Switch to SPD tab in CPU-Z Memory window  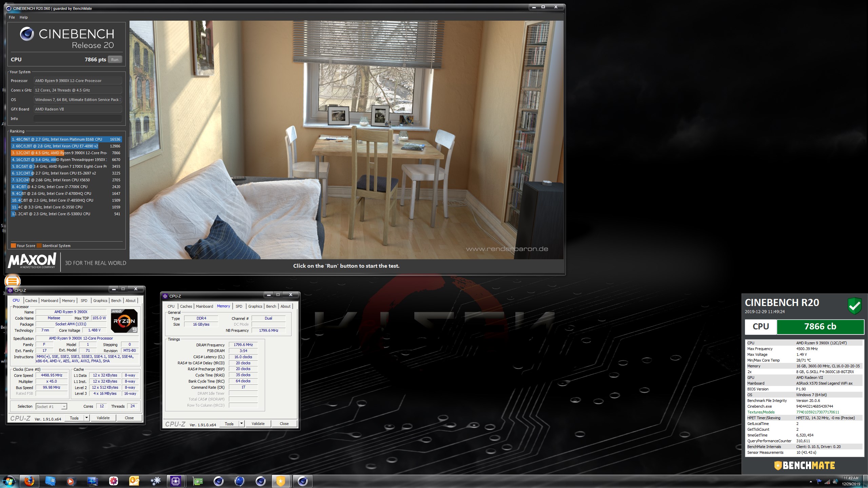(x=239, y=306)
